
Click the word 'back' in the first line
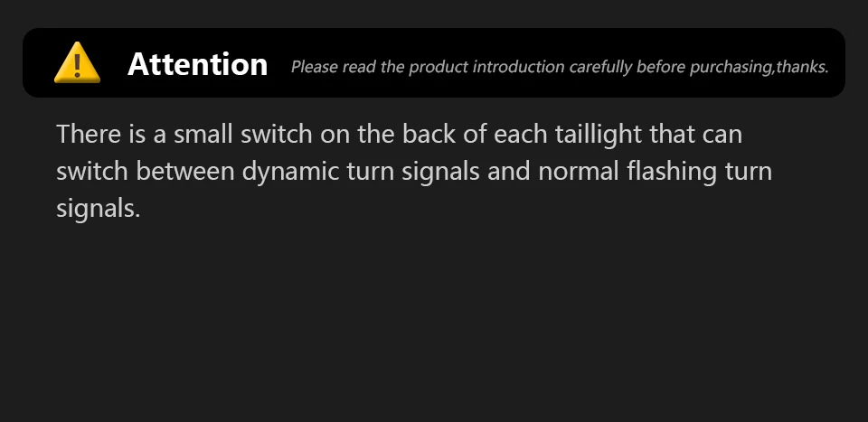tap(429, 135)
